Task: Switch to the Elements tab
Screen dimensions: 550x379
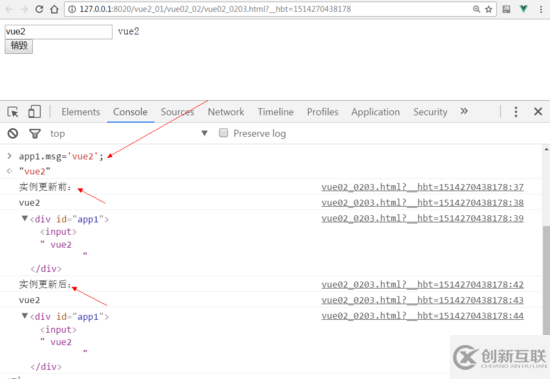Action: pyautogui.click(x=81, y=112)
